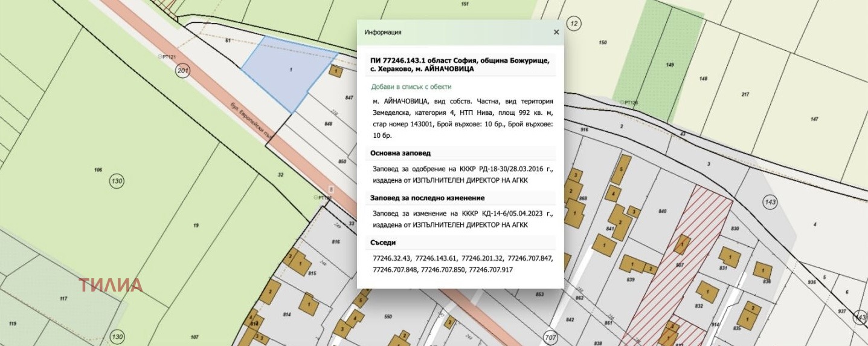868x346 pixels.
Task: Close the Информация popup
Action: [556, 32]
